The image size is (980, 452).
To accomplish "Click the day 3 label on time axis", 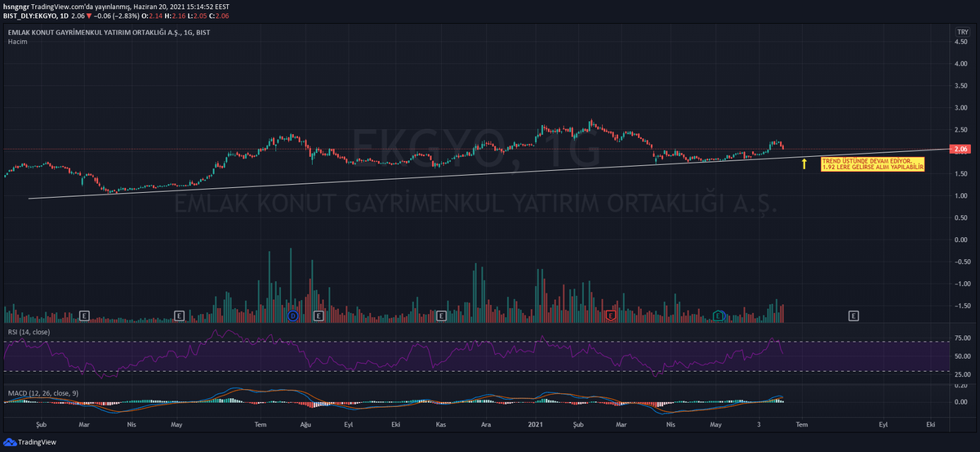I will 759,425.
